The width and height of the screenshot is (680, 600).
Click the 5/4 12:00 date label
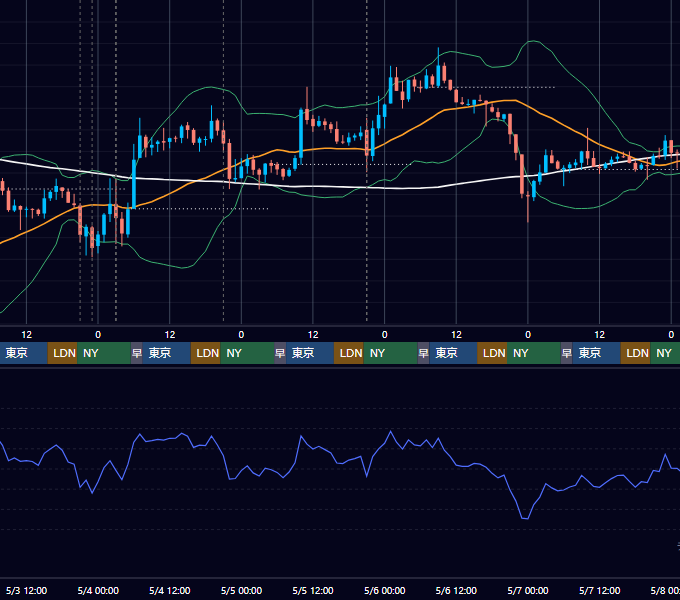click(170, 590)
